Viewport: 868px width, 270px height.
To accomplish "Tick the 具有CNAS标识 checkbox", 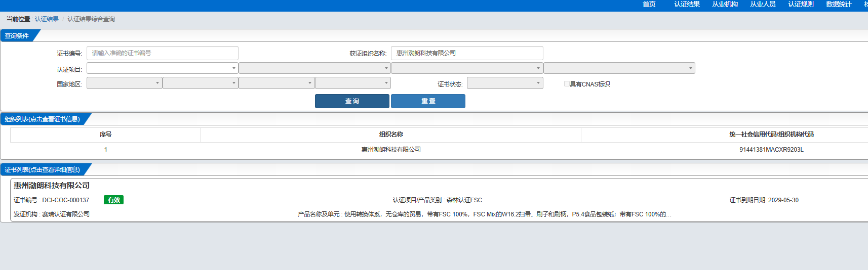I will (x=567, y=84).
